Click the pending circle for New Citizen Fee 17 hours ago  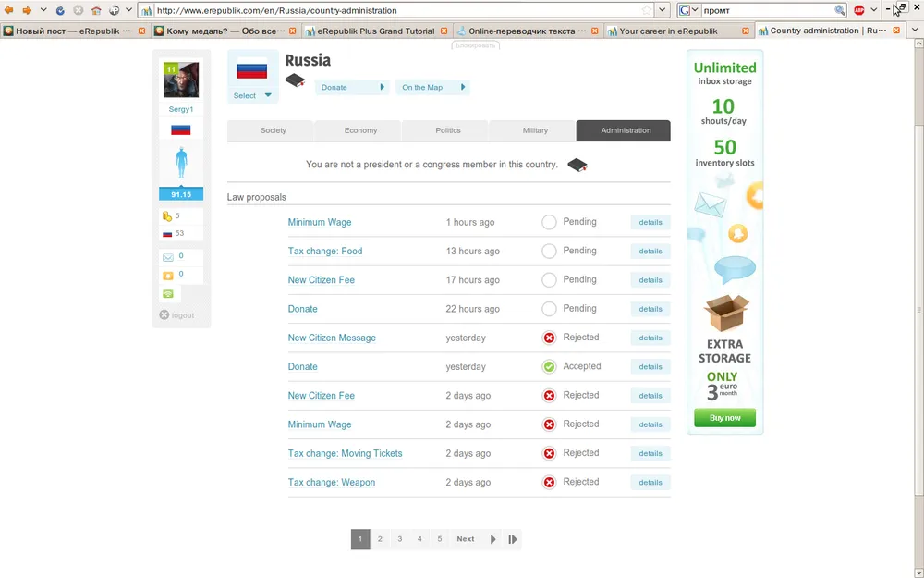tap(549, 280)
